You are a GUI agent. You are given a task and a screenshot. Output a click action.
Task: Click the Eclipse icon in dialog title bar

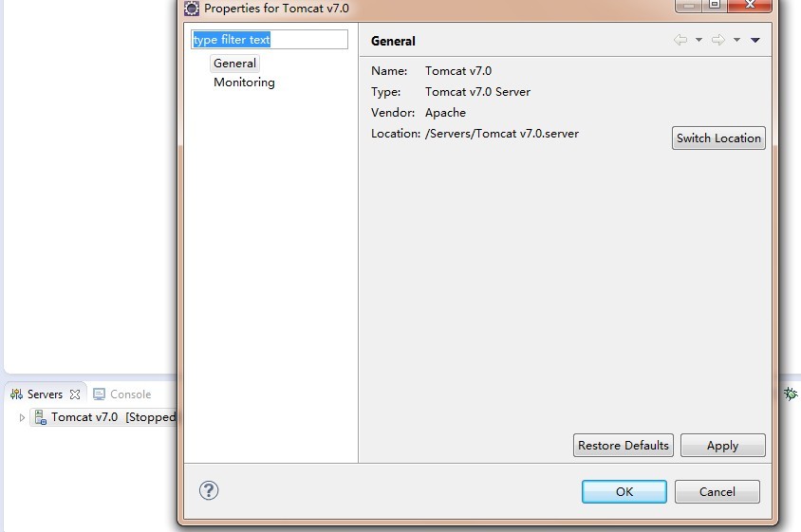[x=192, y=9]
